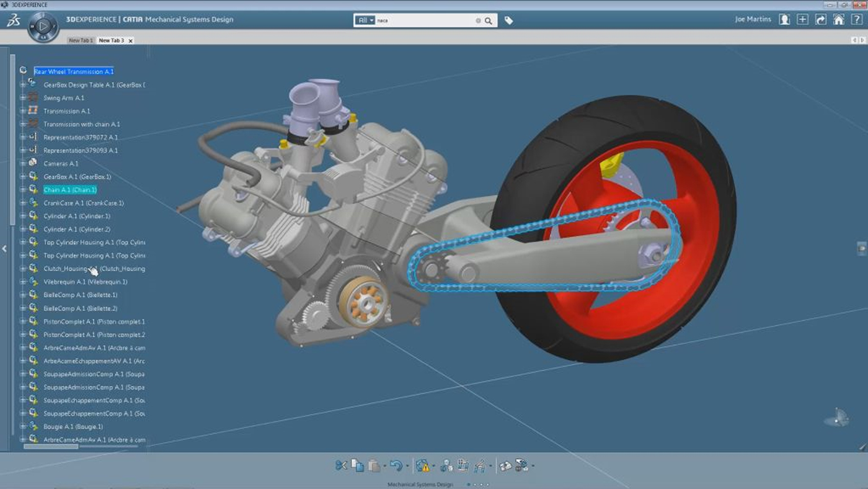This screenshot has width=868, height=489.
Task: Expand the Swing Arm A.1 tree node
Action: pos(23,98)
